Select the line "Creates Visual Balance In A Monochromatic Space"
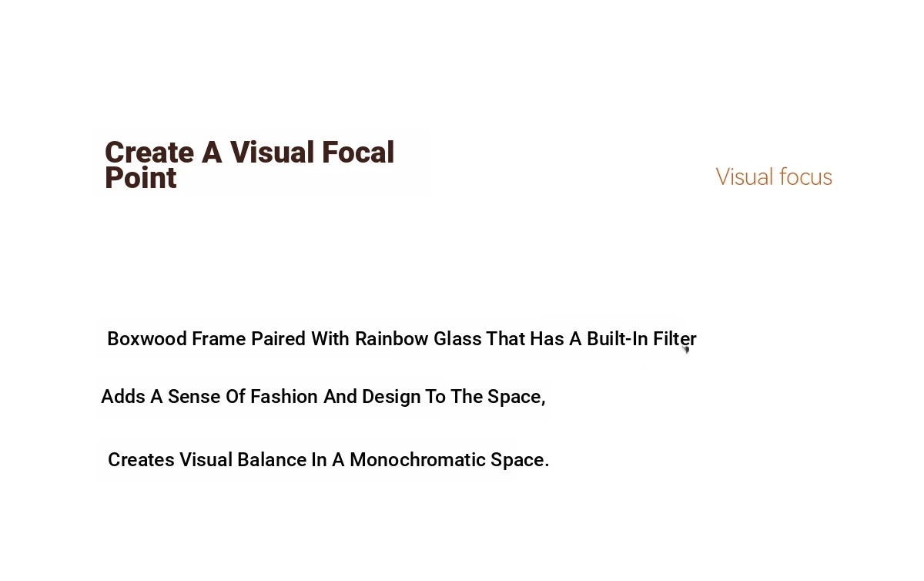924x581 pixels. [329, 460]
